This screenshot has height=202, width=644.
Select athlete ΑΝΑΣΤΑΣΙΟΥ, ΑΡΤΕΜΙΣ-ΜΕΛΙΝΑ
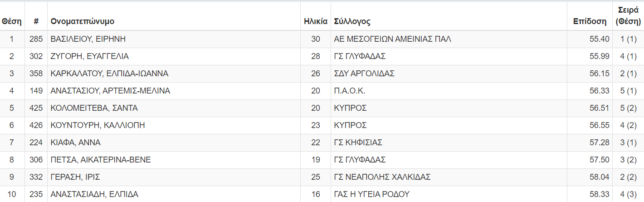point(110,91)
